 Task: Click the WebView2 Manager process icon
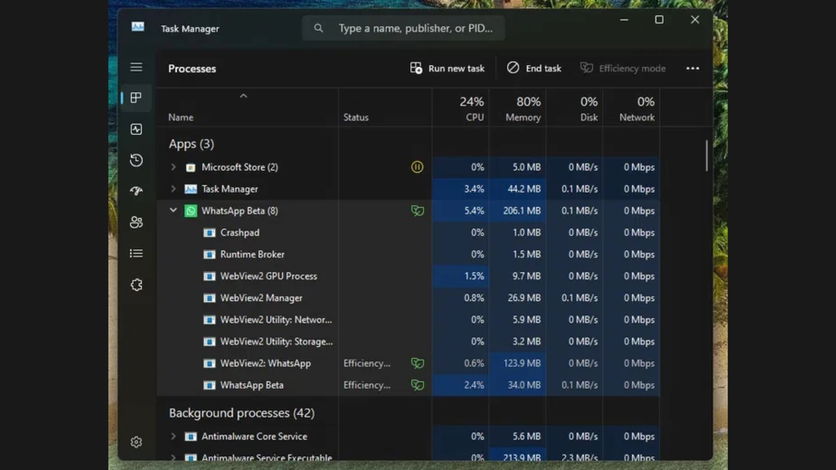[x=210, y=298]
